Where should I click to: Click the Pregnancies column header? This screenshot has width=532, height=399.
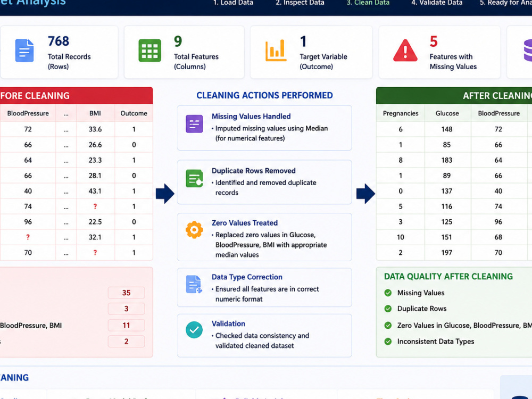click(x=401, y=113)
